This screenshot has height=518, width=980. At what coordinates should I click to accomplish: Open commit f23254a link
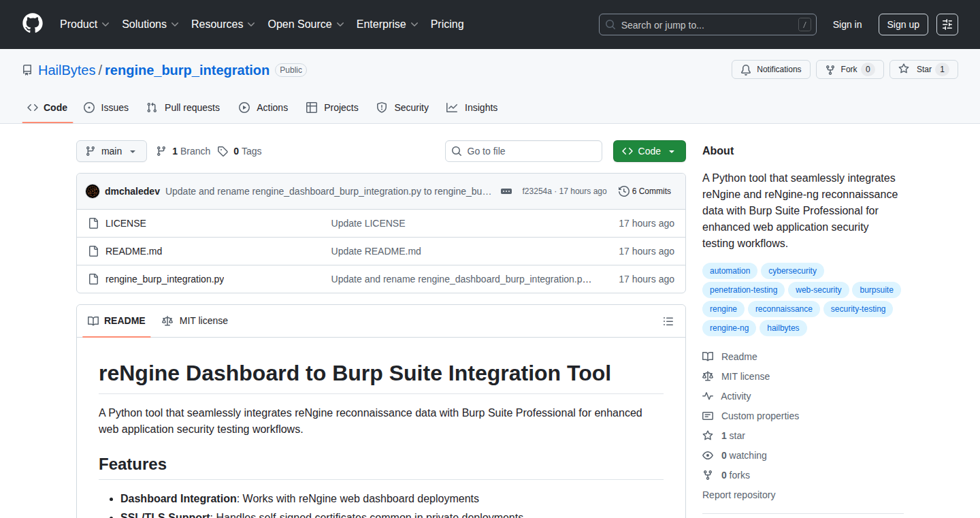537,191
